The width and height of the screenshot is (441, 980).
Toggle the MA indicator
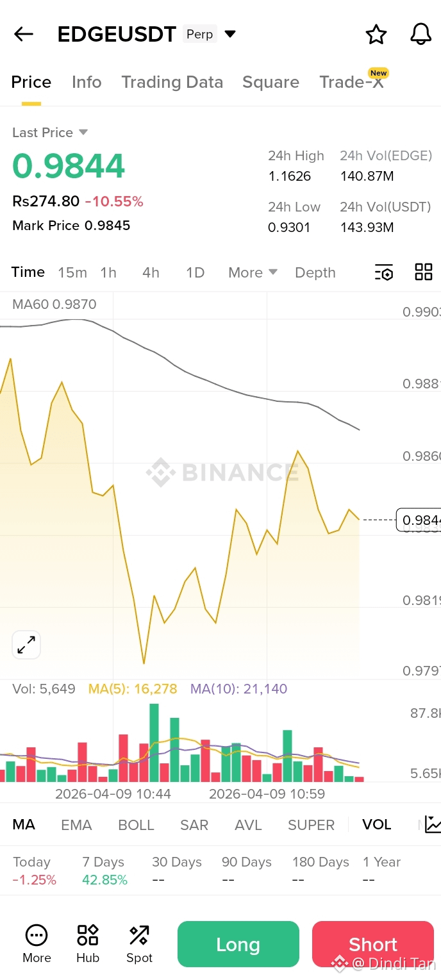pyautogui.click(x=24, y=825)
